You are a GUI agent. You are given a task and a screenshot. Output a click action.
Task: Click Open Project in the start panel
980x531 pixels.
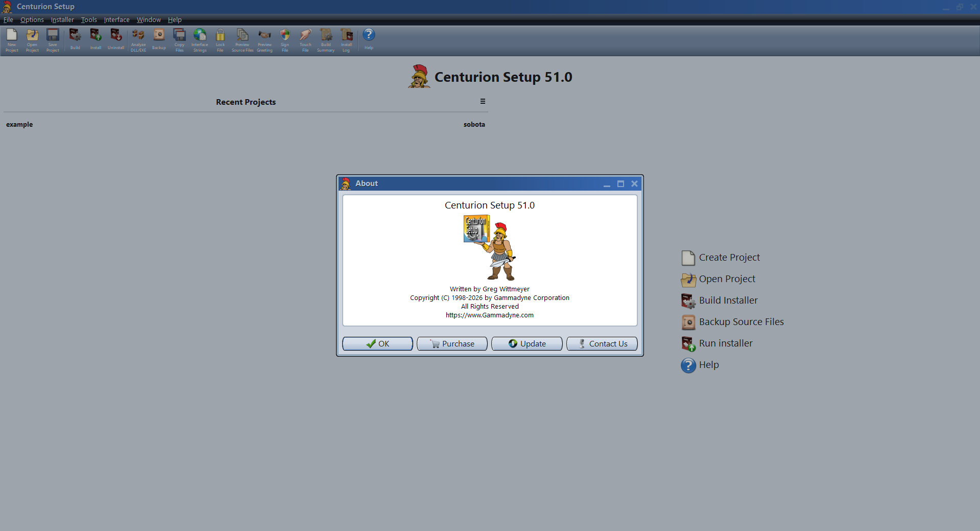[718, 279]
